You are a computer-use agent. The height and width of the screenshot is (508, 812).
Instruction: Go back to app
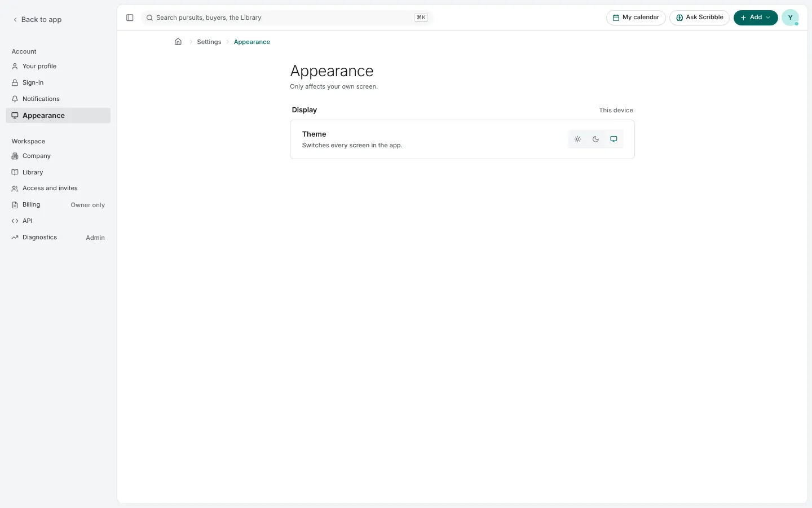coord(37,20)
